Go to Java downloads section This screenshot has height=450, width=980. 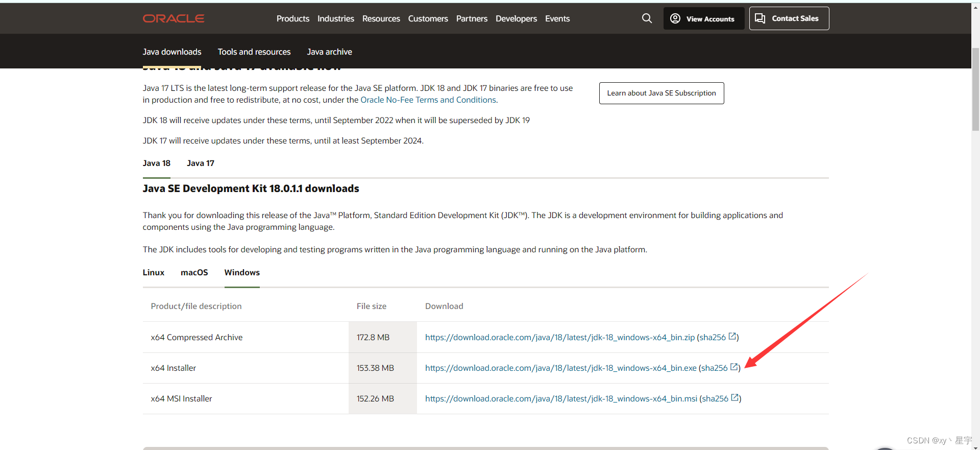coord(172,52)
